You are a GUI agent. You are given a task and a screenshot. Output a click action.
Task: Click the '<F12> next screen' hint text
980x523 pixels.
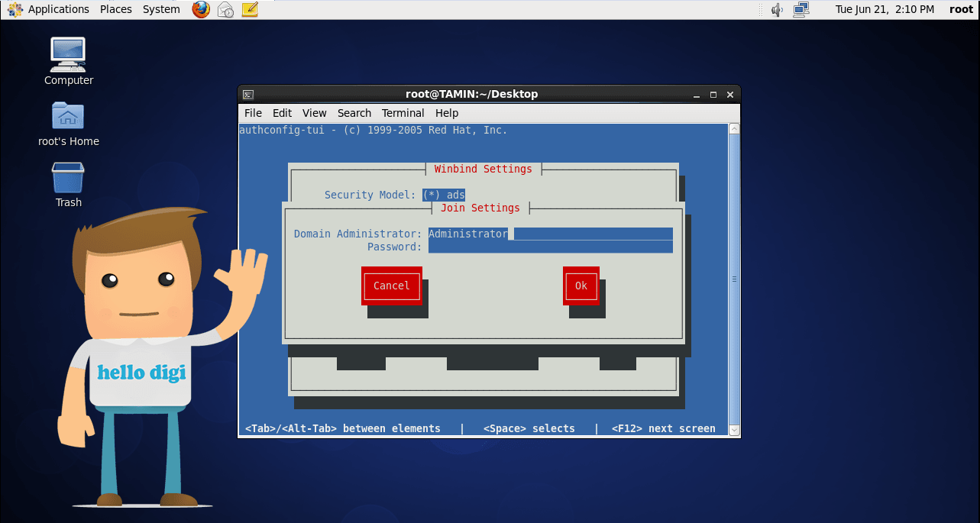(x=663, y=428)
